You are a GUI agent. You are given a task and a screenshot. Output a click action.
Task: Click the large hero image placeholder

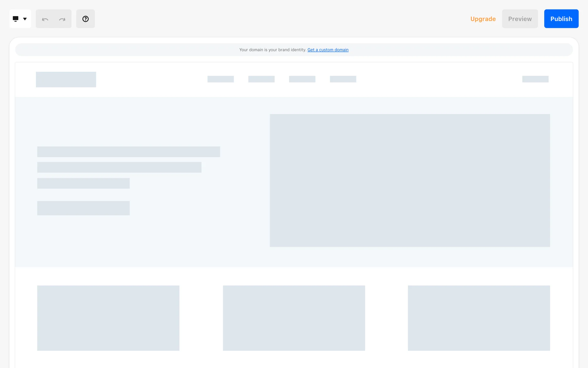(x=409, y=180)
